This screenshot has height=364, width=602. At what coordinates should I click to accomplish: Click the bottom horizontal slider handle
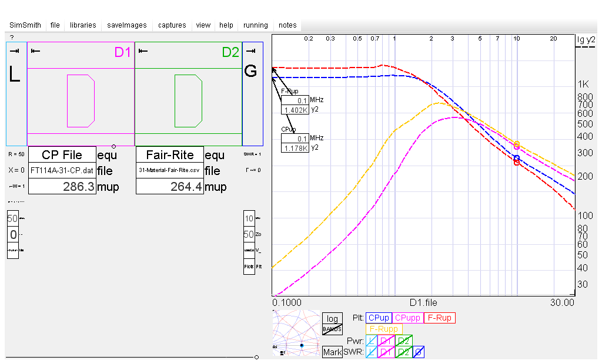point(256,358)
